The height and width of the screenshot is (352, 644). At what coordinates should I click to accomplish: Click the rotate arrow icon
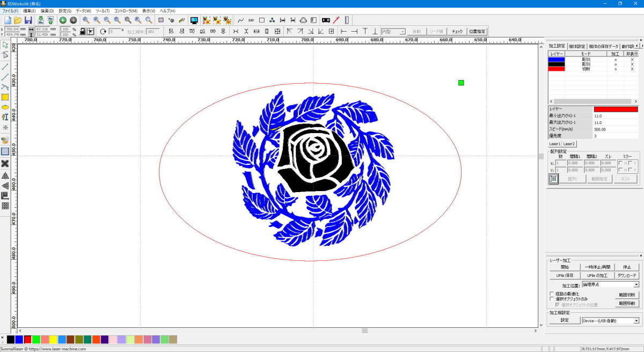click(x=103, y=31)
